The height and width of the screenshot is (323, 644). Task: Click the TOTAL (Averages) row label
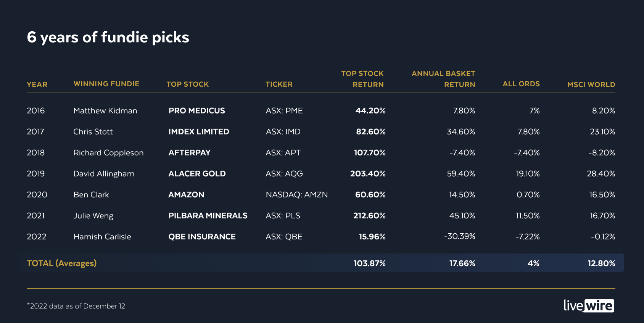click(x=61, y=263)
